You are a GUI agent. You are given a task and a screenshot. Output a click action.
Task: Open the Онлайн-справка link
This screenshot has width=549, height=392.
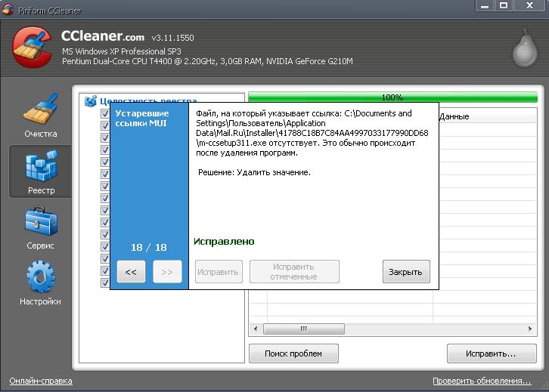click(41, 381)
